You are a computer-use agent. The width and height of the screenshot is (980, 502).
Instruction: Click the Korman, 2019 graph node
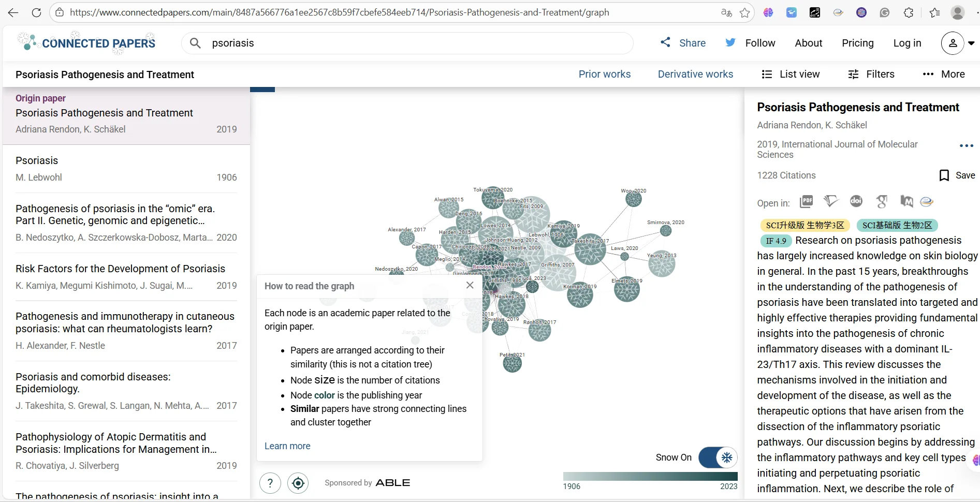pos(580,294)
